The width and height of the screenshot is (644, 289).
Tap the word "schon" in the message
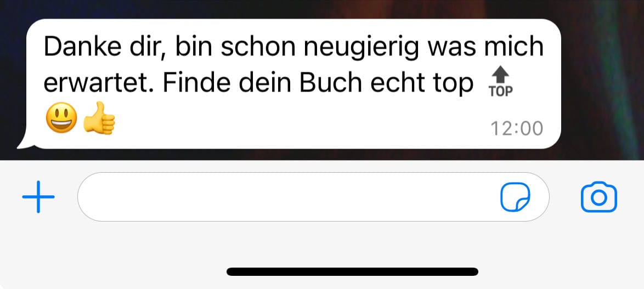tap(258, 47)
